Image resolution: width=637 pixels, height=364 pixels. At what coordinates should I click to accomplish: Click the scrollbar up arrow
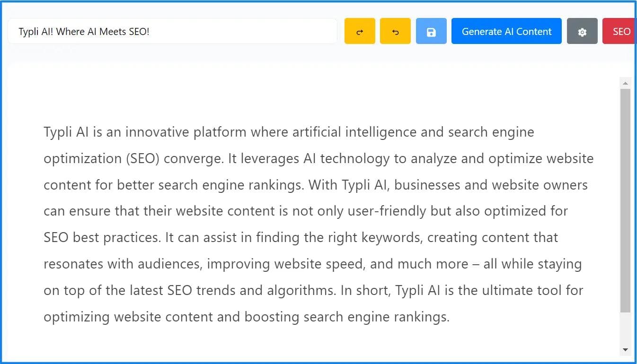(625, 83)
